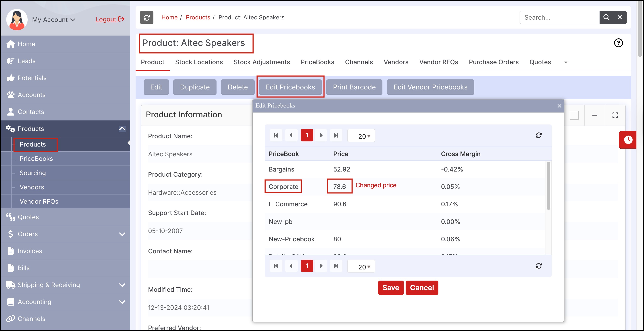This screenshot has height=331, width=644.
Task: Click the page refresh icon beside breadcrumb
Action: click(147, 17)
